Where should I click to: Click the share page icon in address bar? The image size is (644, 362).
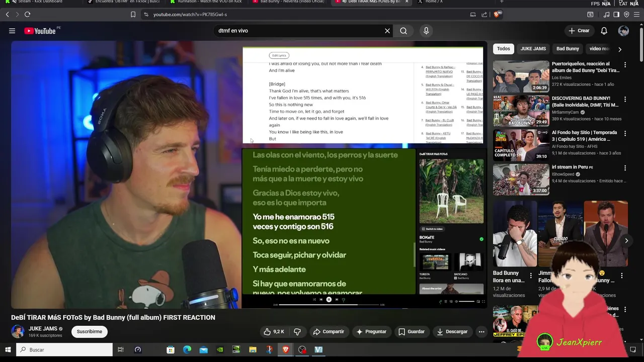[x=484, y=15]
